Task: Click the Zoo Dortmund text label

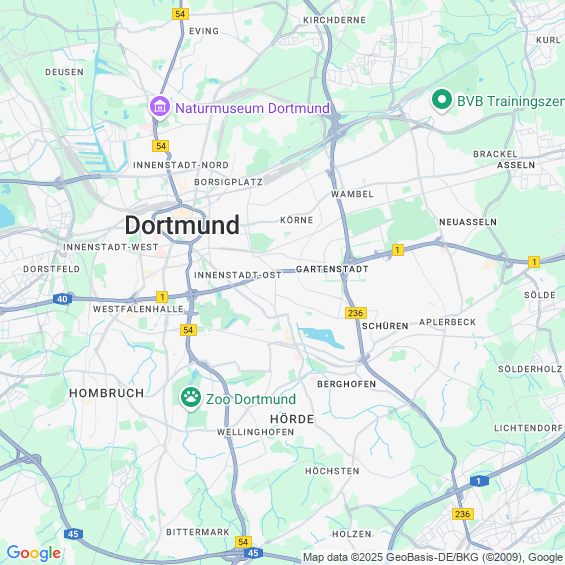Action: [251, 399]
